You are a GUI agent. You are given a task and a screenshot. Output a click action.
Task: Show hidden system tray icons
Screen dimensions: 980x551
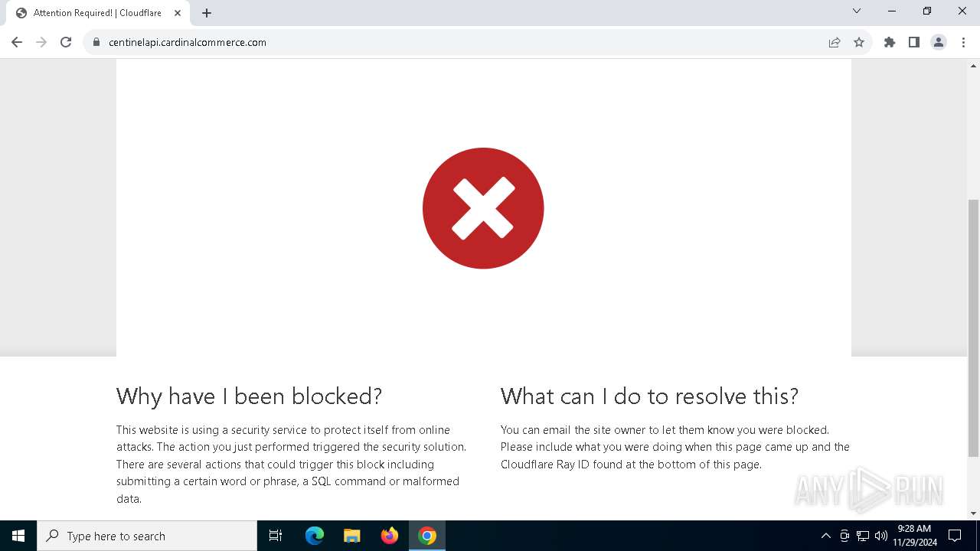(x=825, y=536)
